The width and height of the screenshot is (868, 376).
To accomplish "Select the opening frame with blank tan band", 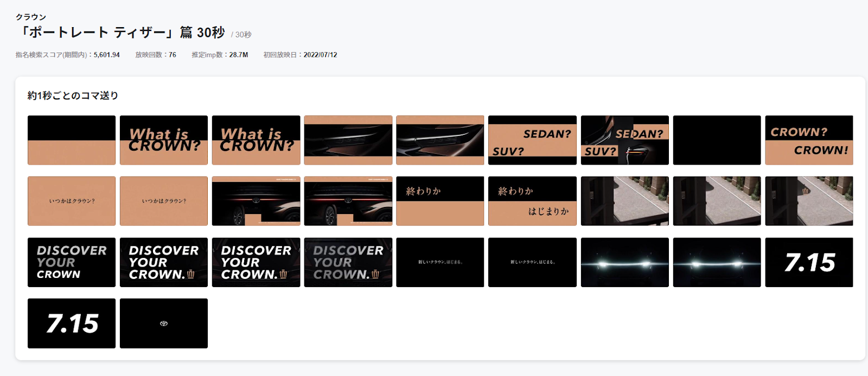I will 72,140.
